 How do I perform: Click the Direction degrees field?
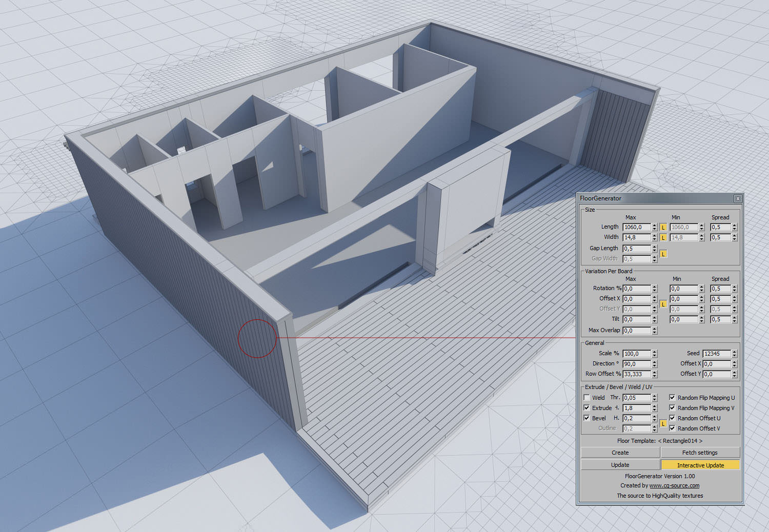[x=637, y=364]
